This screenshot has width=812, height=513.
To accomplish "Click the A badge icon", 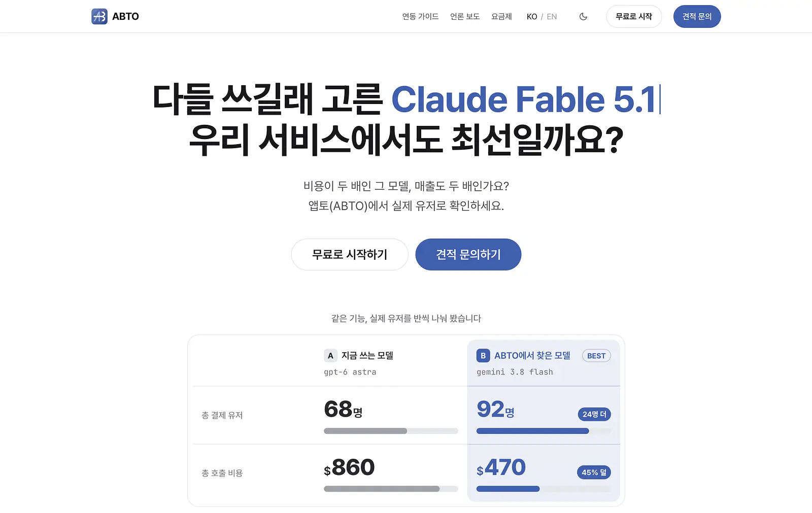I will click(330, 356).
